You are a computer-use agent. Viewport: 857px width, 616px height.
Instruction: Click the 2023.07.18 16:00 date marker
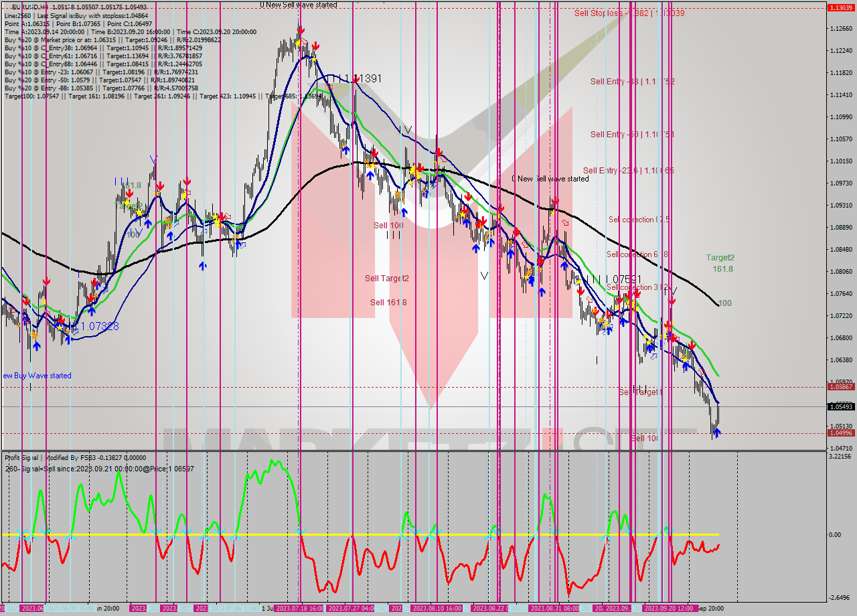(x=299, y=608)
